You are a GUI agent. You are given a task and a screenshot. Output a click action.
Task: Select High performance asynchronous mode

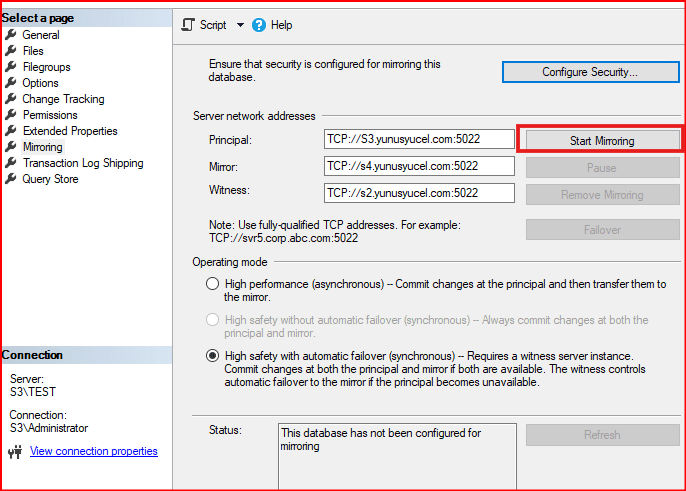212,285
